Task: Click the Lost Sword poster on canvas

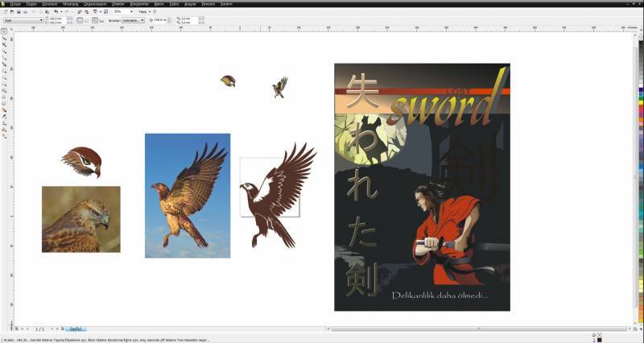Action: click(x=422, y=187)
